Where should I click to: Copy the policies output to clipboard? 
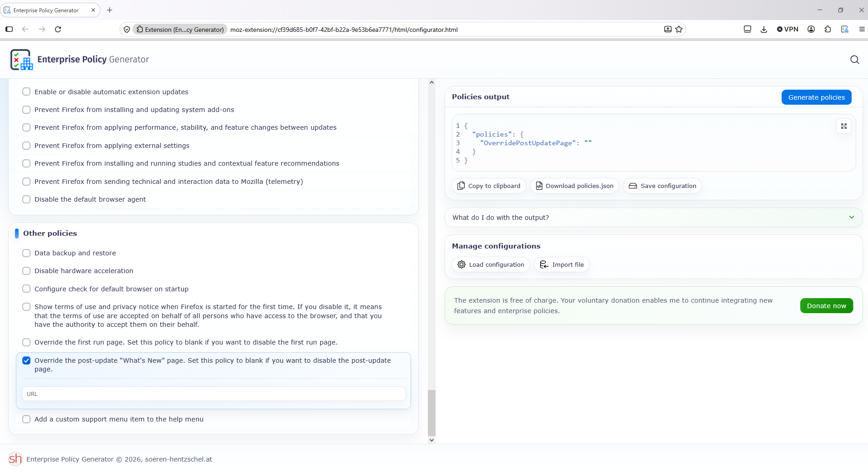pos(489,186)
